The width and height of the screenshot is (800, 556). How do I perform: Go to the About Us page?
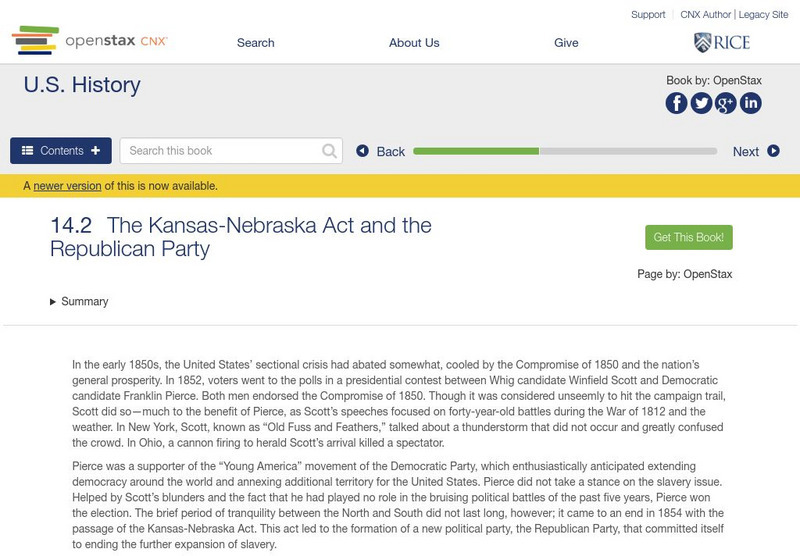414,43
